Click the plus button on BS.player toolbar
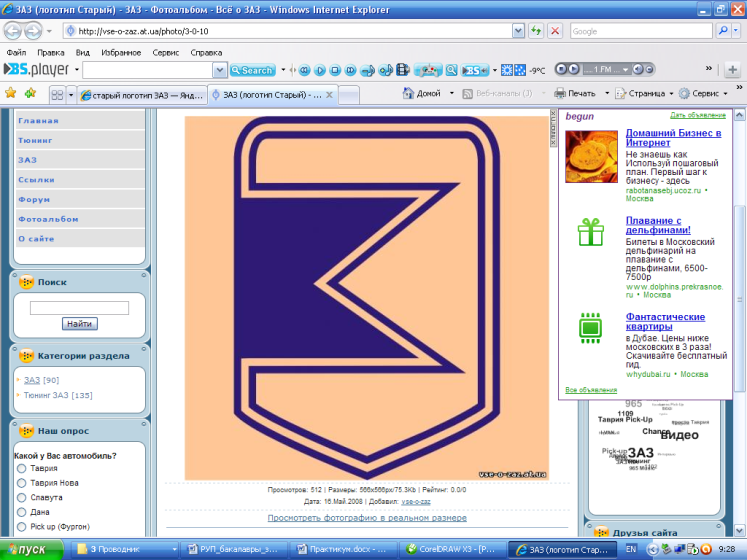This screenshot has width=747, height=560. coord(732,70)
